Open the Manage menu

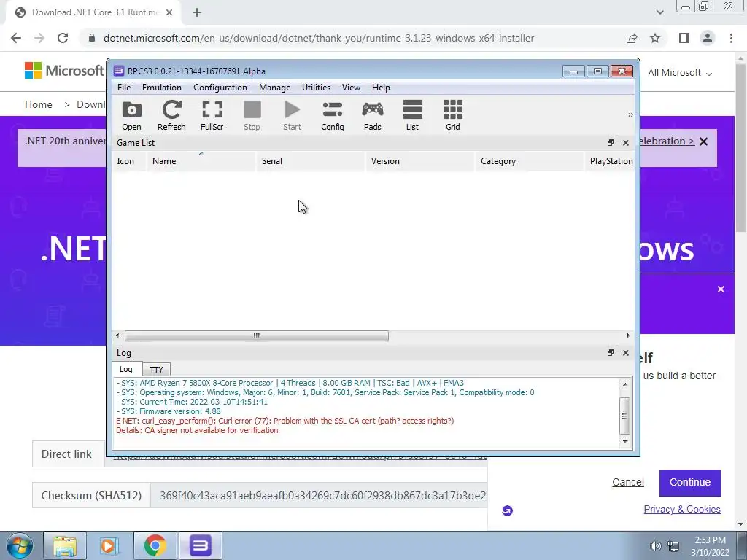pos(274,87)
